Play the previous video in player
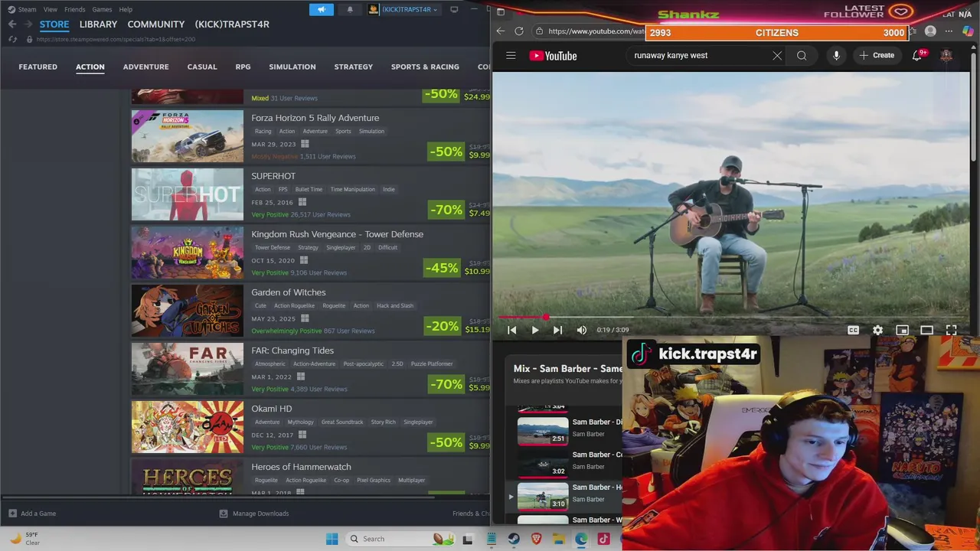Screen dimensions: 980x551 (x=512, y=330)
